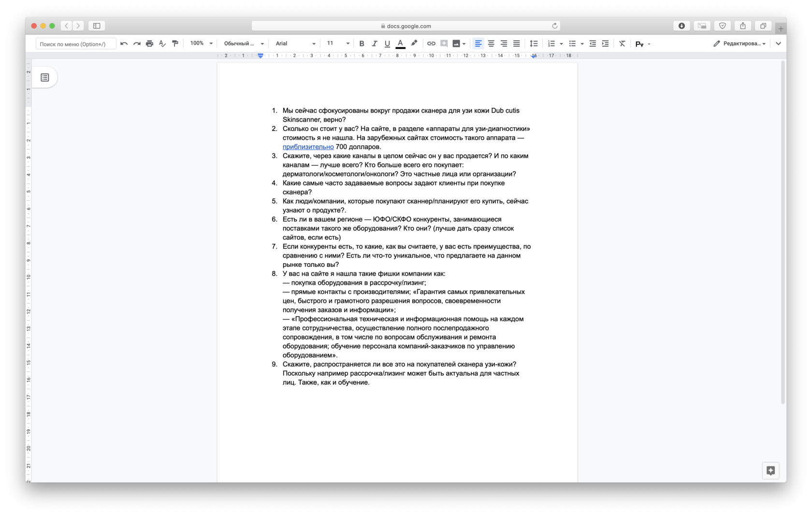Open a new Safari tab
The image size is (812, 516).
click(x=781, y=29)
